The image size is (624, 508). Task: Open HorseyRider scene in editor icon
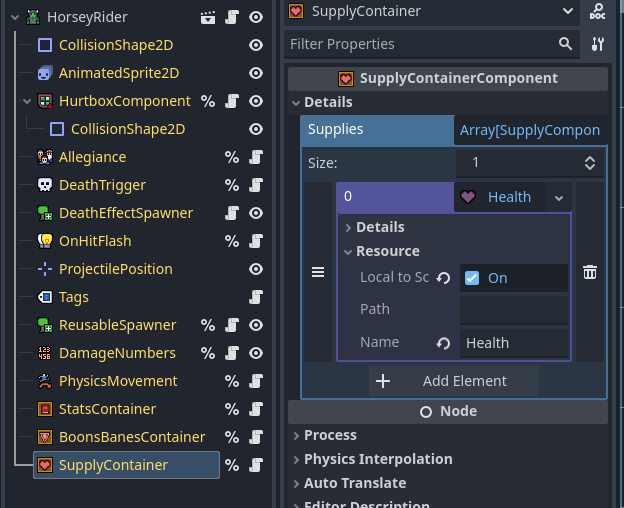click(x=208, y=17)
